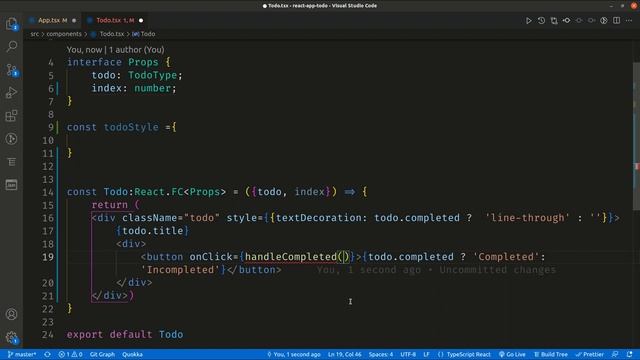Image resolution: width=640 pixels, height=360 pixels.
Task: Click '{todo.title}' expression on line 17
Action: click(x=152, y=231)
